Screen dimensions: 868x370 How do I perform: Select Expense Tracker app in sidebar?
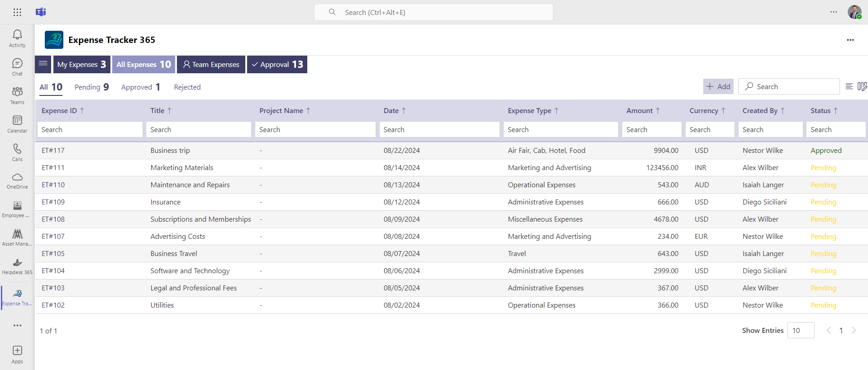point(17,297)
